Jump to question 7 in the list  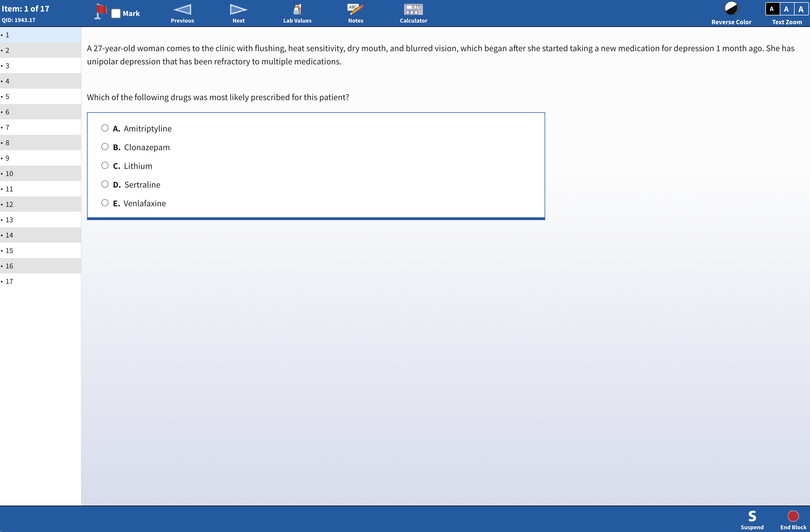coord(40,127)
